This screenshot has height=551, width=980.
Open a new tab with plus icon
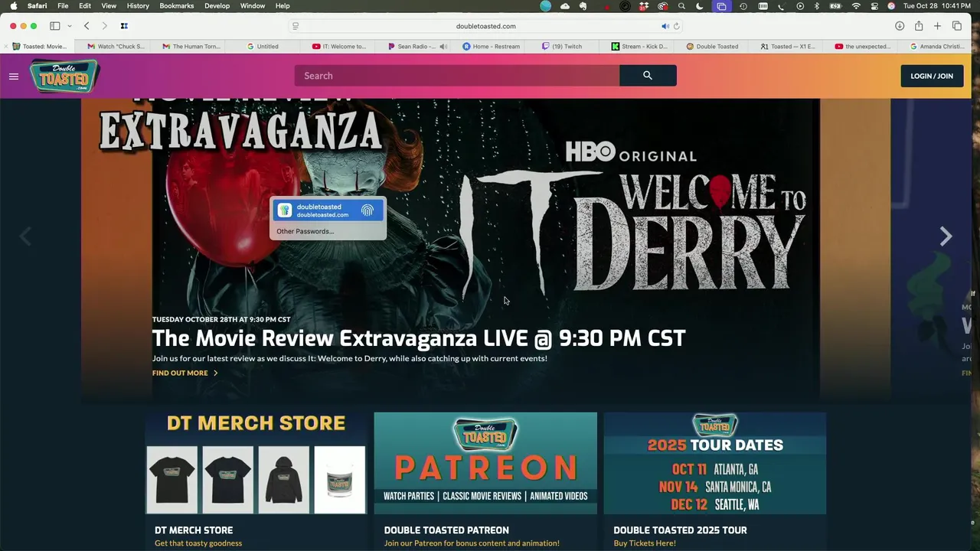pyautogui.click(x=937, y=26)
